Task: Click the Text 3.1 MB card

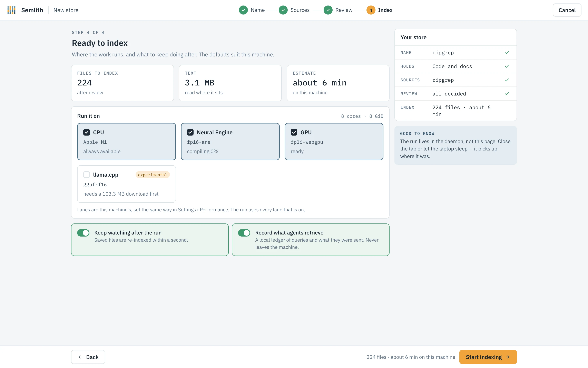Action: click(230, 83)
